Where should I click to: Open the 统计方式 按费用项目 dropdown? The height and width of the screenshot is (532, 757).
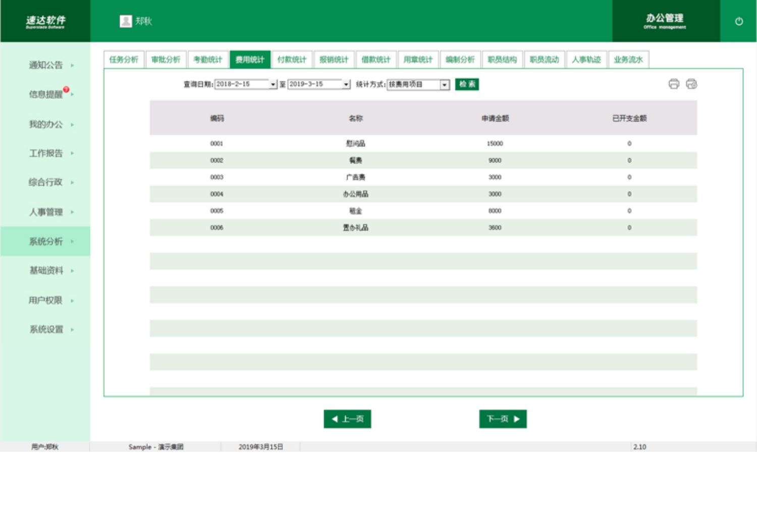445,85
